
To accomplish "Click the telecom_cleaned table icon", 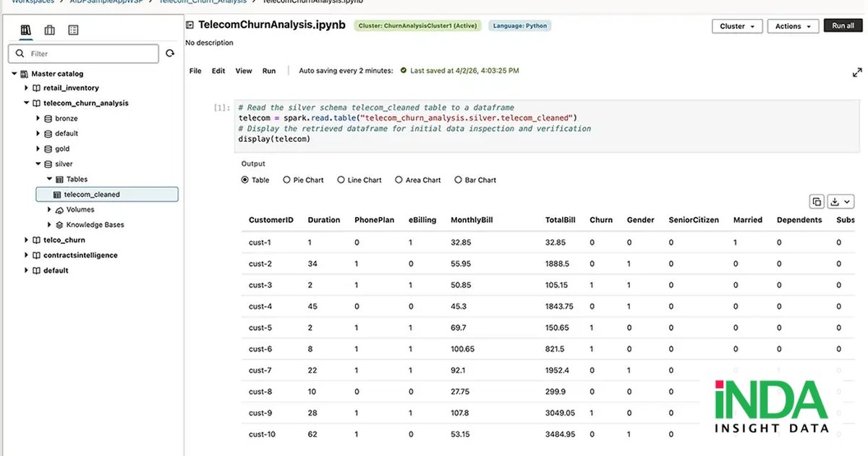I will point(57,195).
